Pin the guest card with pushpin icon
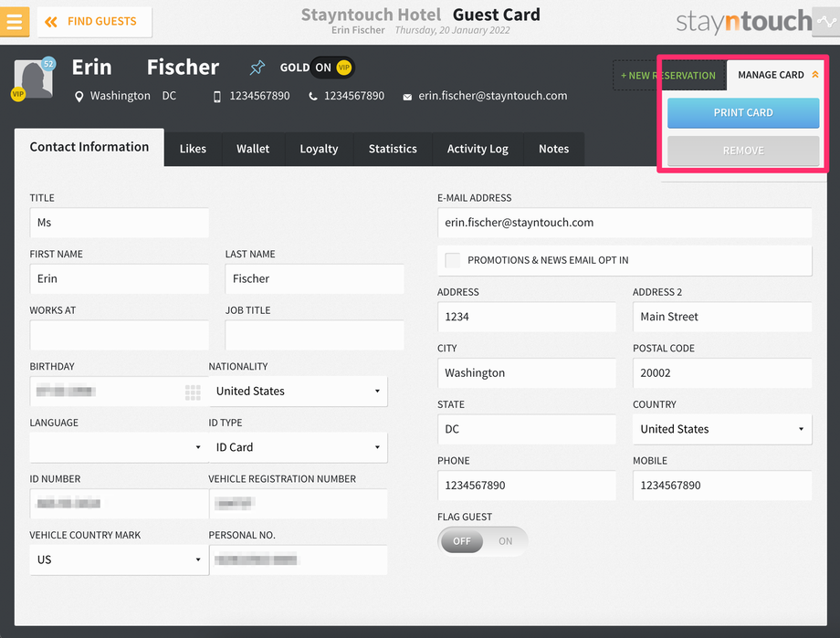The height and width of the screenshot is (638, 840). coord(257,68)
